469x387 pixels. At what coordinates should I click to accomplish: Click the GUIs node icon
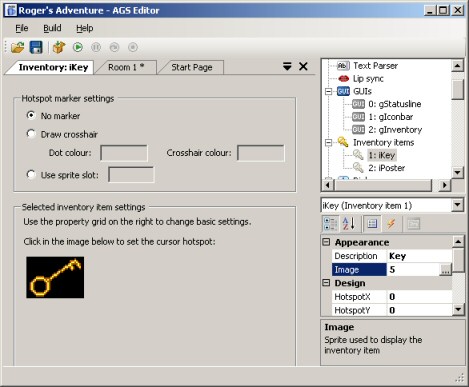(343, 91)
